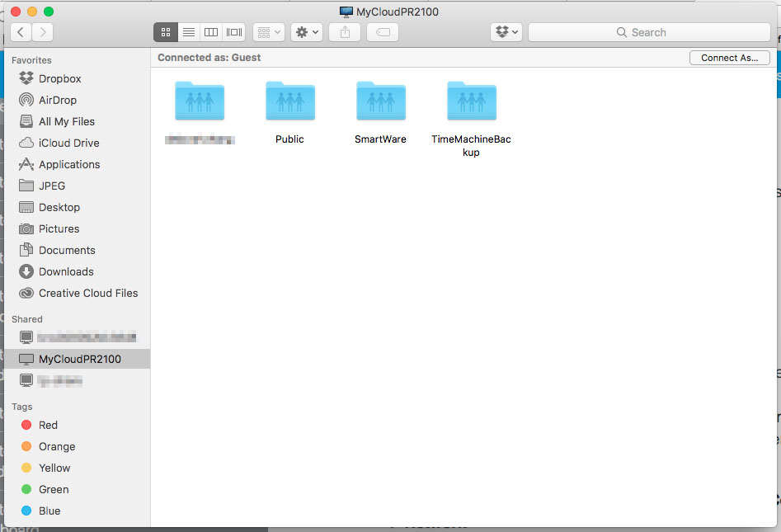Open Creative Cloud Files in sidebar
Viewport: 781px width, 532px height.
click(77, 293)
